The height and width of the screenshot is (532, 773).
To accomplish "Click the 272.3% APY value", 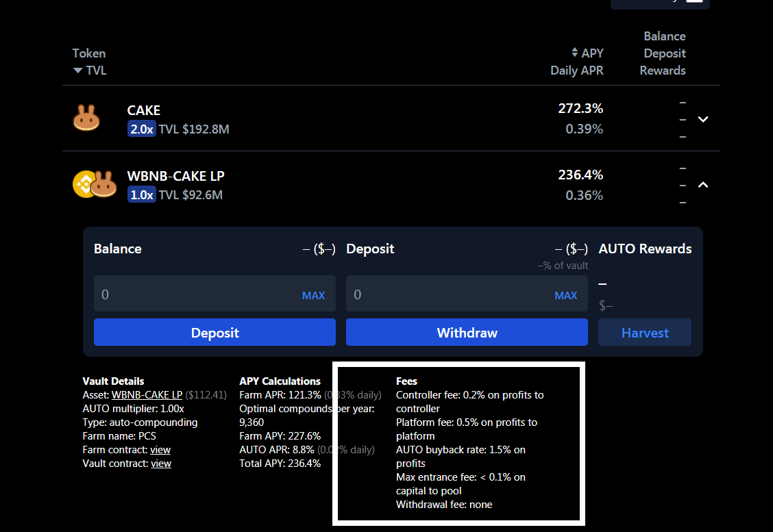I will 580,108.
